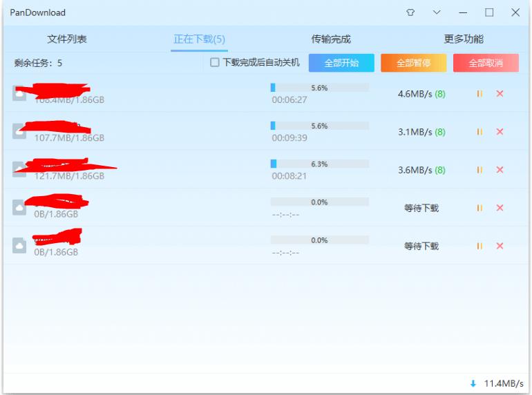Select the 正在下载(5) tab
Screen dimensions: 532x395
(x=199, y=39)
